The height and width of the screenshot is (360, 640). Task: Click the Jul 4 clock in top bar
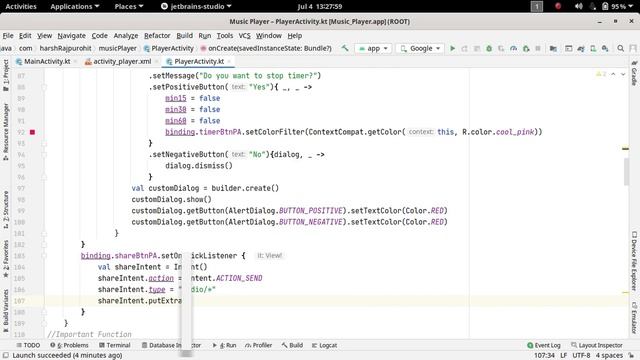[320, 6]
